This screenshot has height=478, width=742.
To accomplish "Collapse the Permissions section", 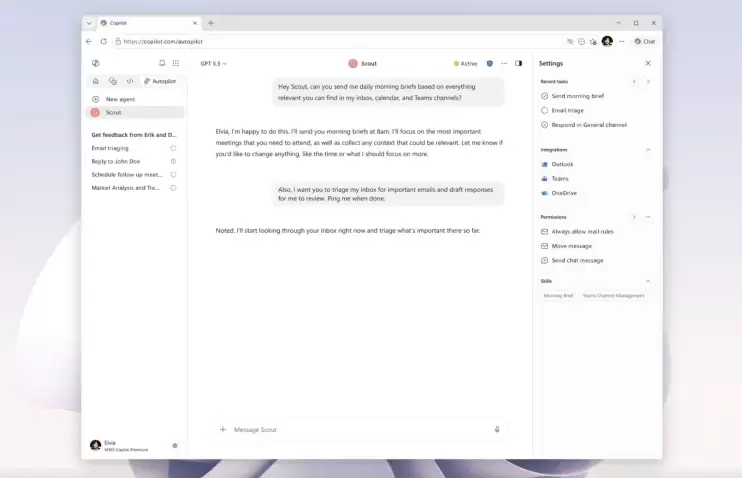I will [648, 217].
